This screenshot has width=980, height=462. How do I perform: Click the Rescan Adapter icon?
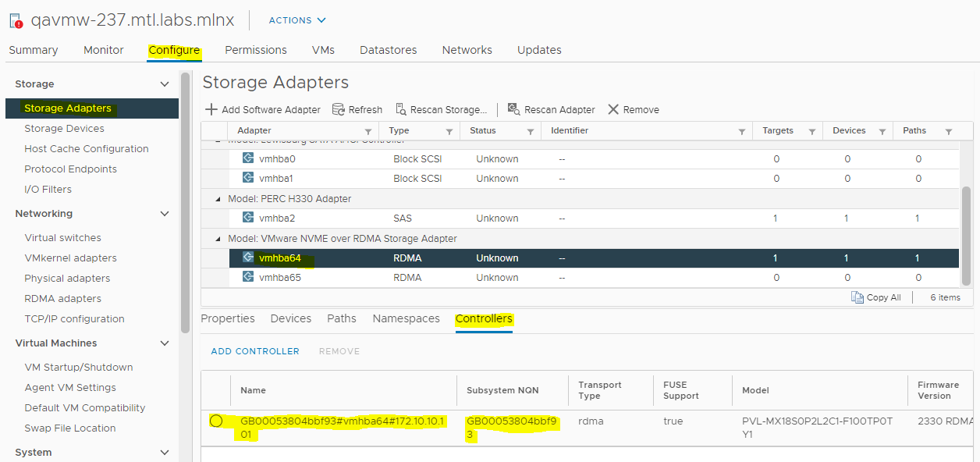click(x=513, y=109)
